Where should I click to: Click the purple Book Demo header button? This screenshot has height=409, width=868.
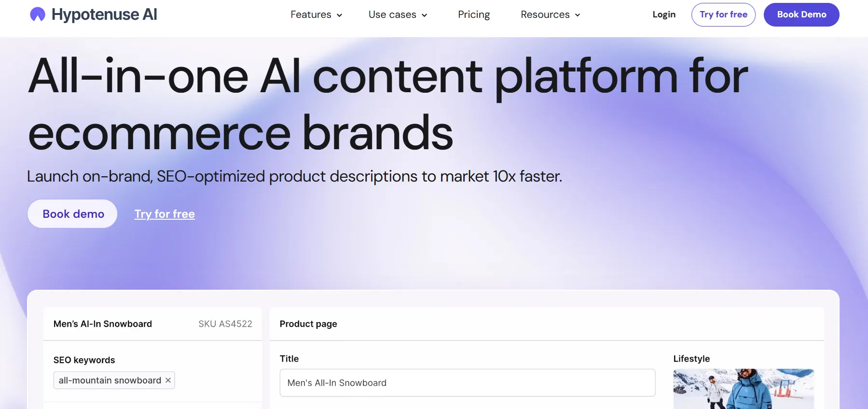[x=801, y=14]
